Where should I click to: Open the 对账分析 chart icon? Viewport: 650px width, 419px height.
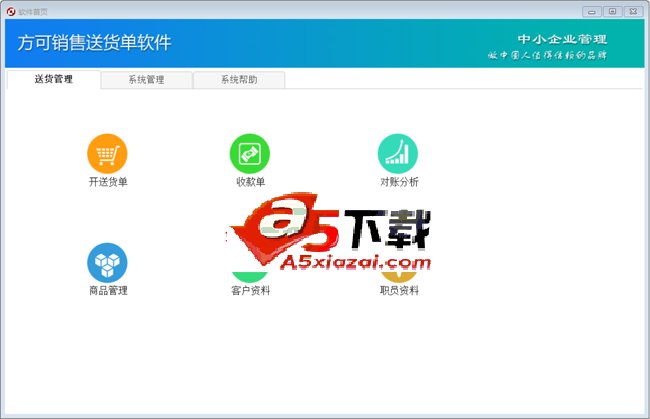click(x=398, y=153)
